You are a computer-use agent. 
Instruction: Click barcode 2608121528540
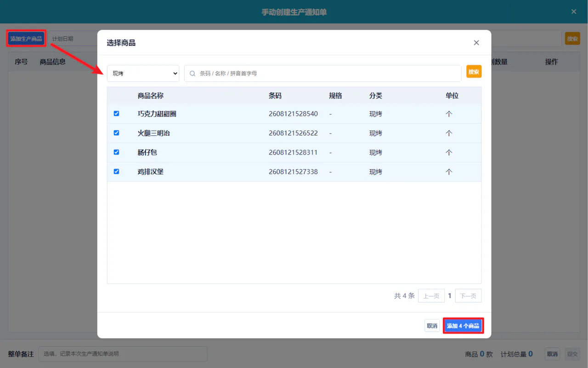pos(293,114)
